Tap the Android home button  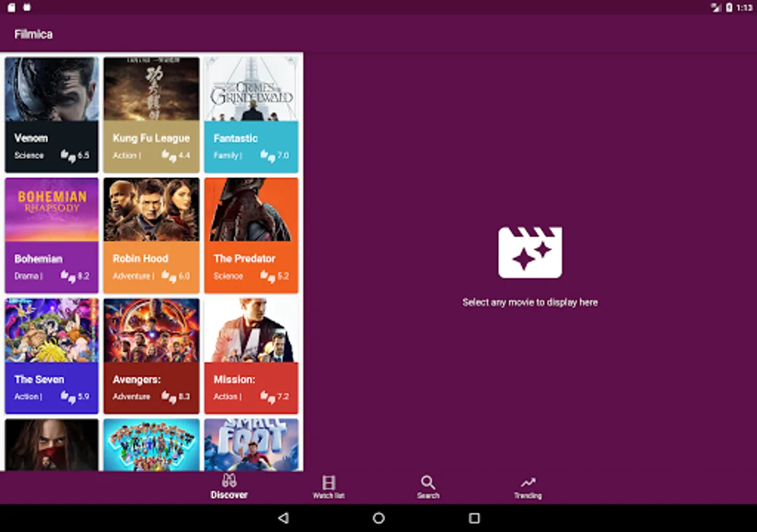tap(378, 518)
